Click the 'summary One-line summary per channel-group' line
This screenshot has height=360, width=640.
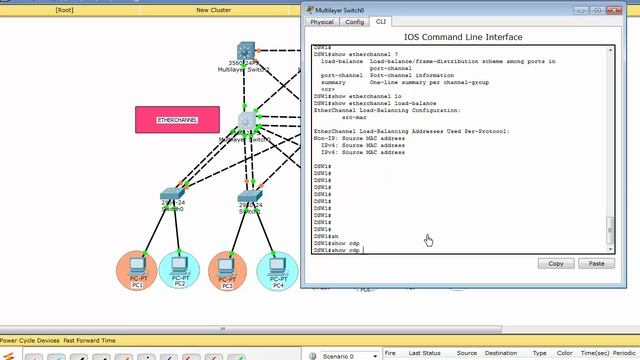(404, 82)
